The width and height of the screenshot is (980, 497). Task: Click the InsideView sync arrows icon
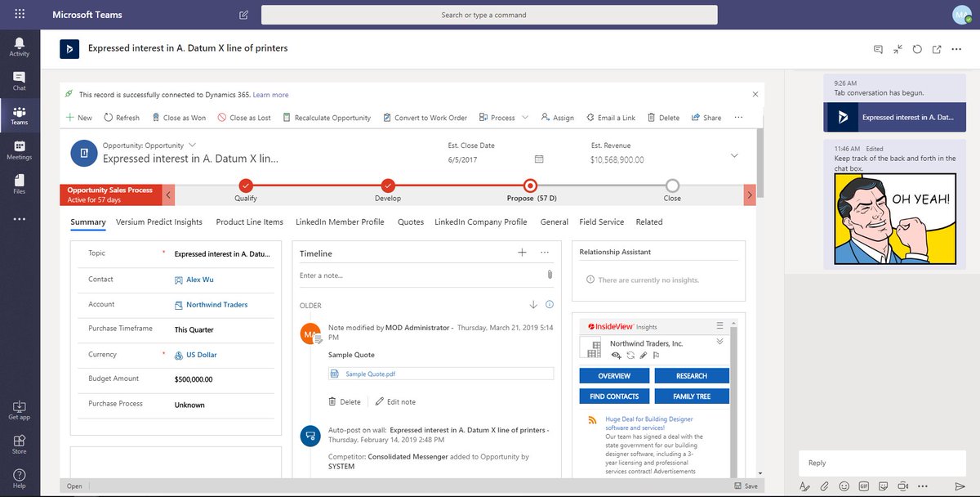point(630,356)
